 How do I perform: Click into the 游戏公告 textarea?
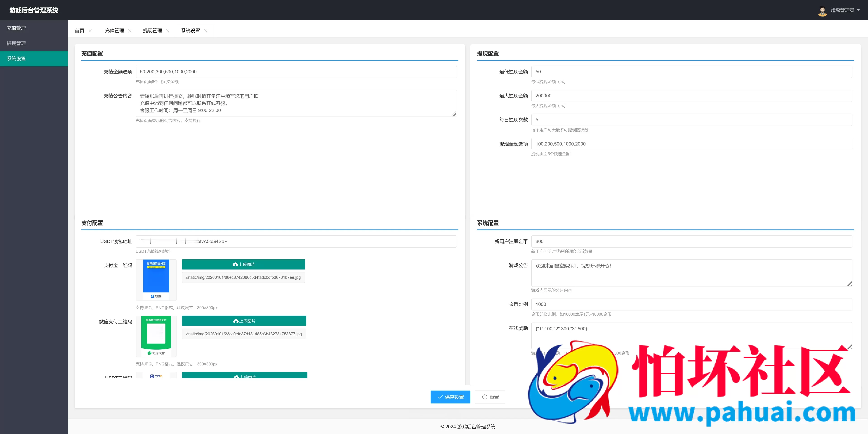[692, 273]
